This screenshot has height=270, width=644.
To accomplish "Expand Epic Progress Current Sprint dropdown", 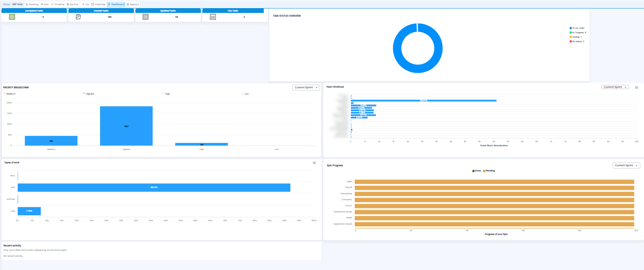I will (x=626, y=165).
